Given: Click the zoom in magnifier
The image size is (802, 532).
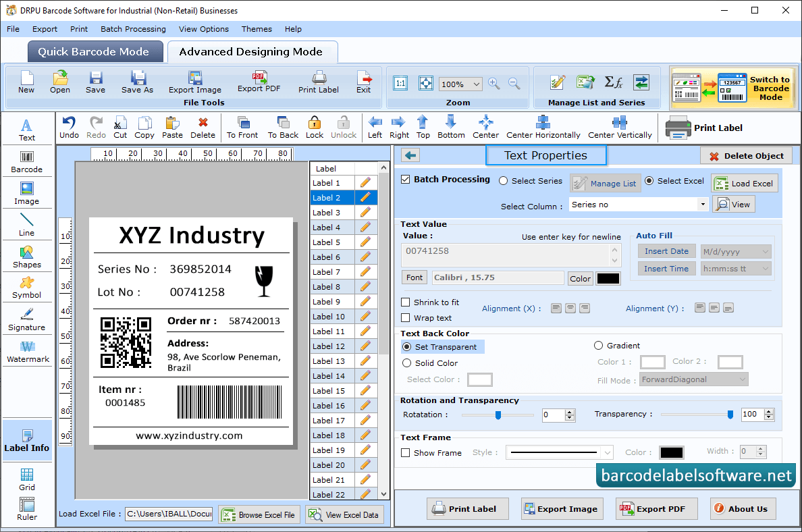Looking at the screenshot, I should (494, 84).
